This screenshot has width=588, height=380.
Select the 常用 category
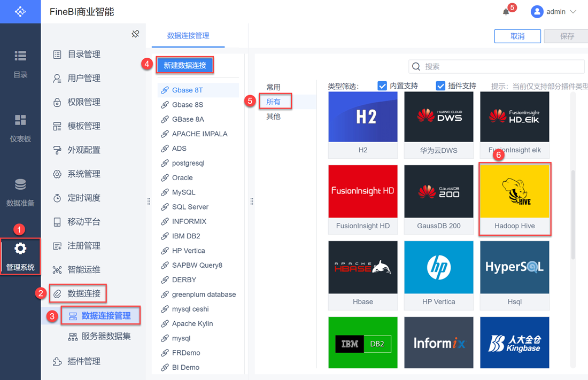tap(273, 87)
